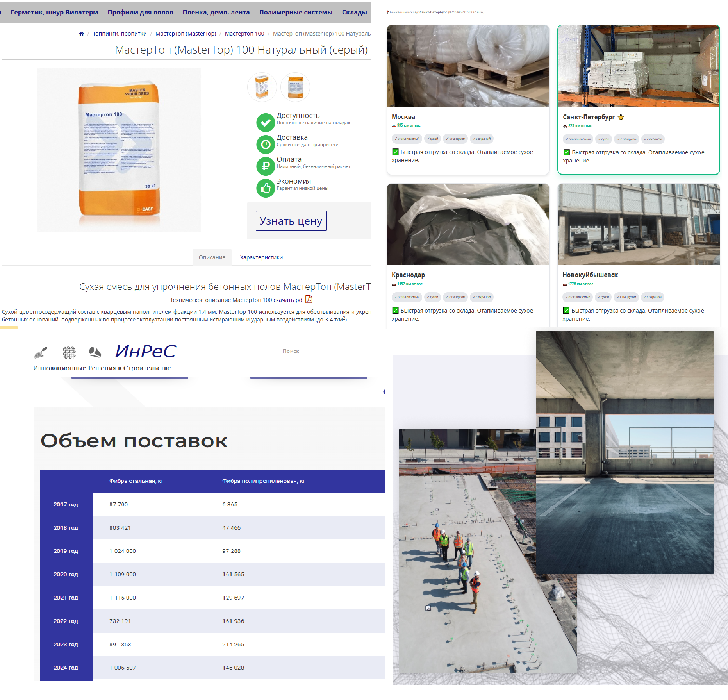Click the сухой tag in the Санкт-Петербург card

pyautogui.click(x=604, y=139)
